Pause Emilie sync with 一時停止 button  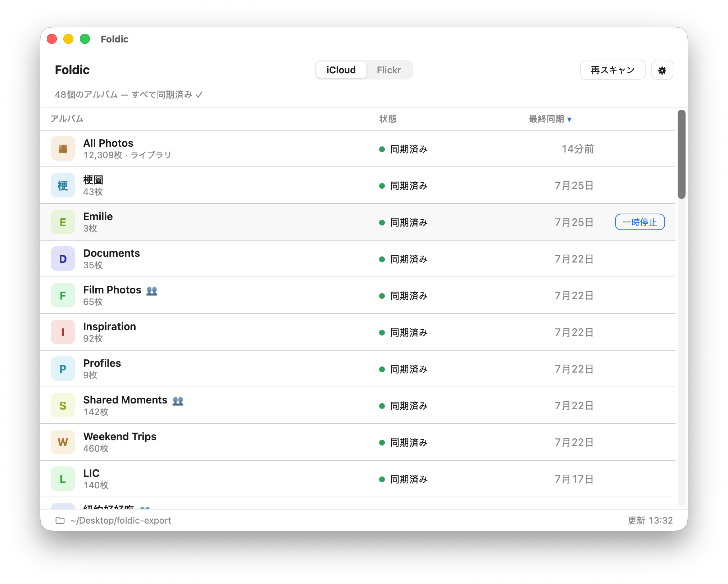640,222
